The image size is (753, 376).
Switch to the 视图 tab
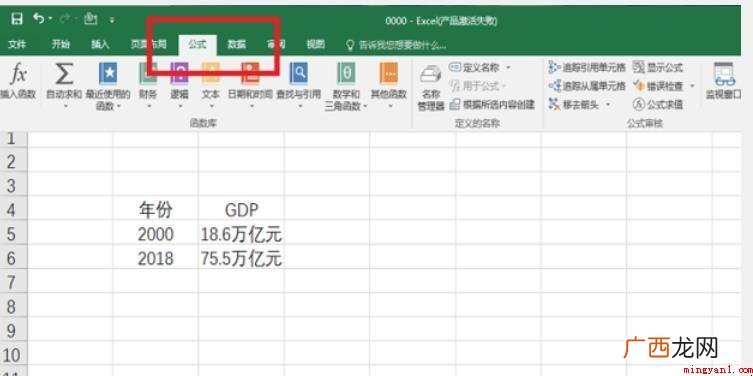(316, 45)
